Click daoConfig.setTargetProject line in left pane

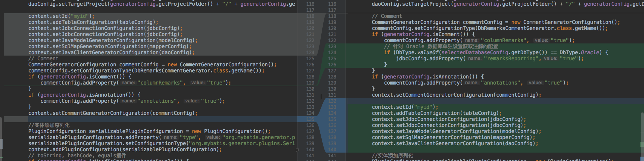click(162, 4)
